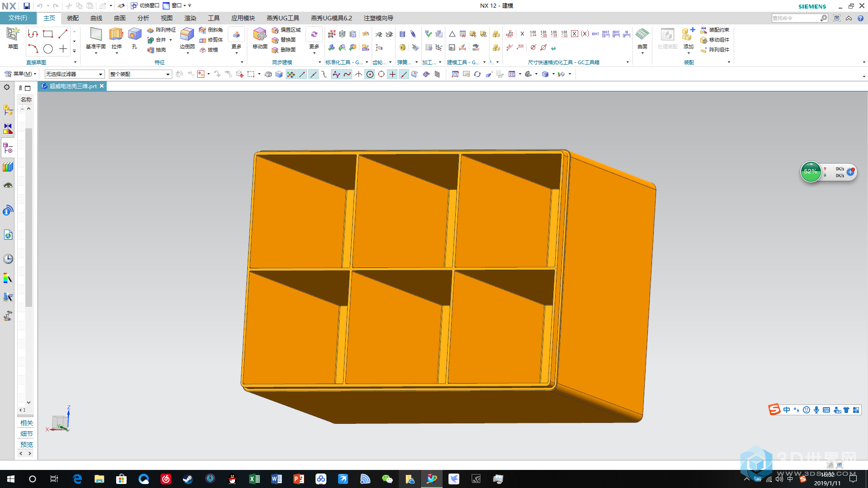Open the constraint navigator sidebar icon
The image size is (868, 488).
[x=8, y=129]
